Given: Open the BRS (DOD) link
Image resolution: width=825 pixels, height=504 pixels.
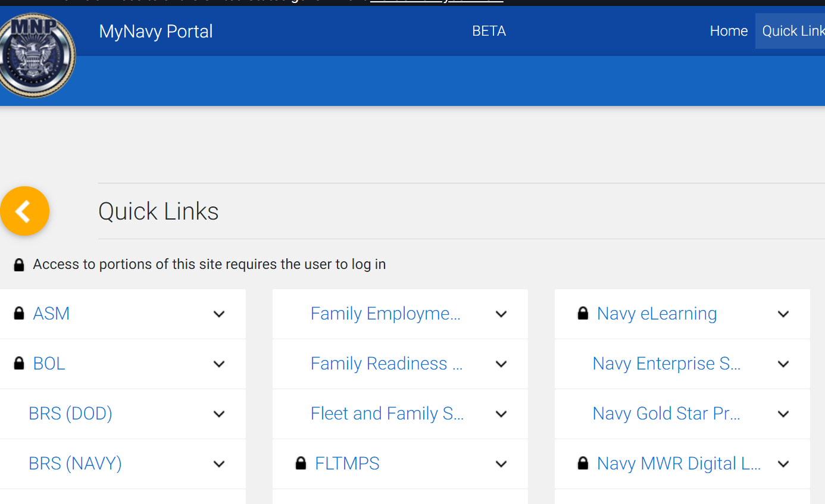Looking at the screenshot, I should (70, 414).
